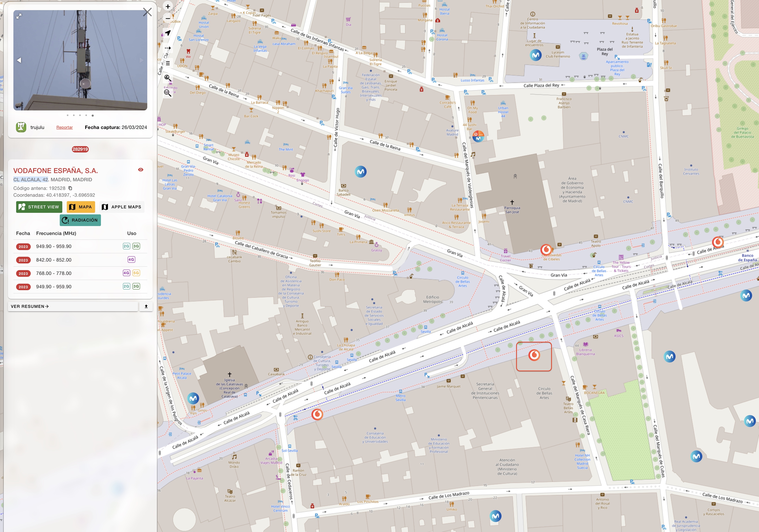759x532 pixels.
Task: Expand the antenna photo to fullscreen
Action: 19,16
